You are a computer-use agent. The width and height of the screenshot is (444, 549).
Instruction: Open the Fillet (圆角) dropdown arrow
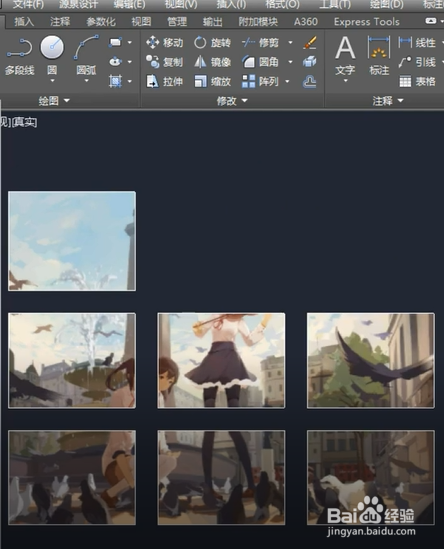pyautogui.click(x=290, y=62)
